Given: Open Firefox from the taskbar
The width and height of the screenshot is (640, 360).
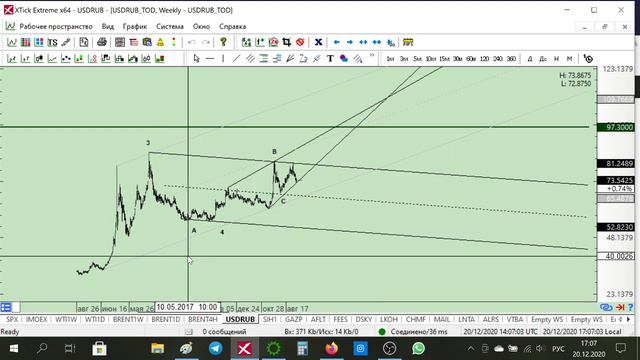Looking at the screenshot, I should (331, 348).
